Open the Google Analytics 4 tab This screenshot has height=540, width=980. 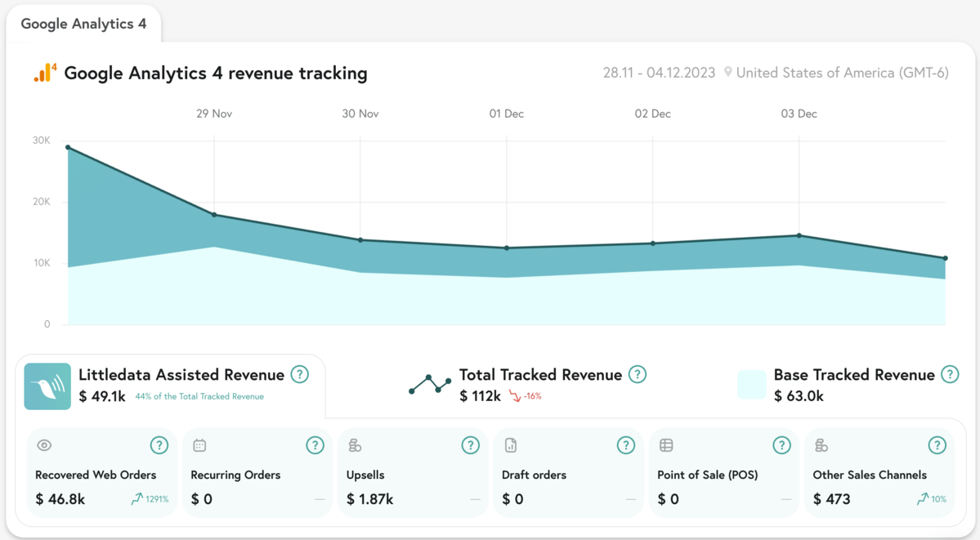83,24
